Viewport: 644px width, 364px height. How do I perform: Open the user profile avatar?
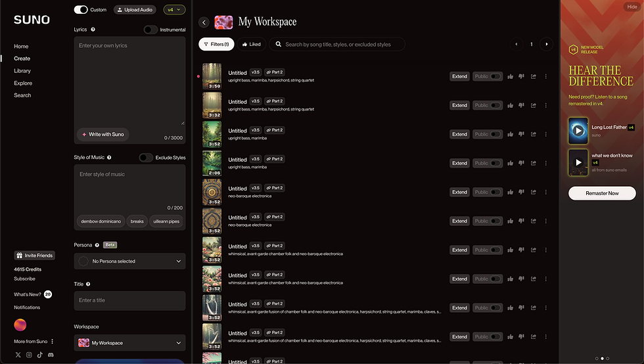(20, 325)
